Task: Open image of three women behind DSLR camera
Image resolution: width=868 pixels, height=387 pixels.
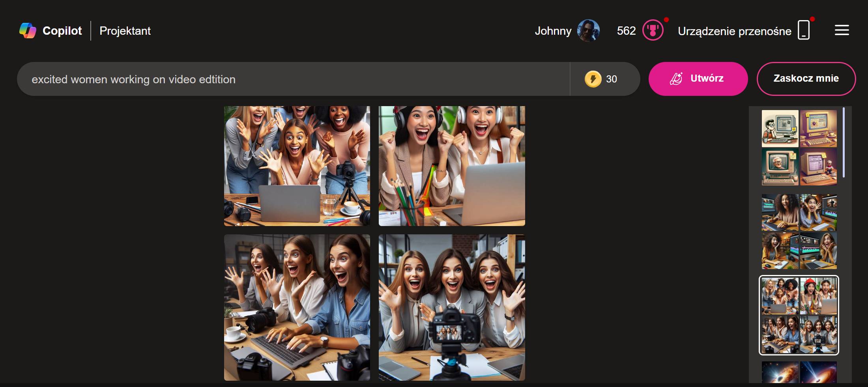Action: 452,307
